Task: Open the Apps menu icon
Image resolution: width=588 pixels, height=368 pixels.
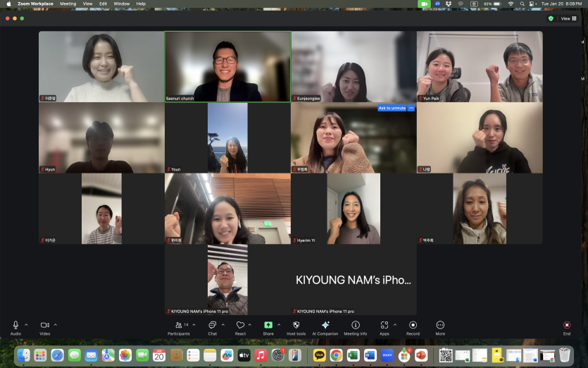Action: click(x=384, y=328)
